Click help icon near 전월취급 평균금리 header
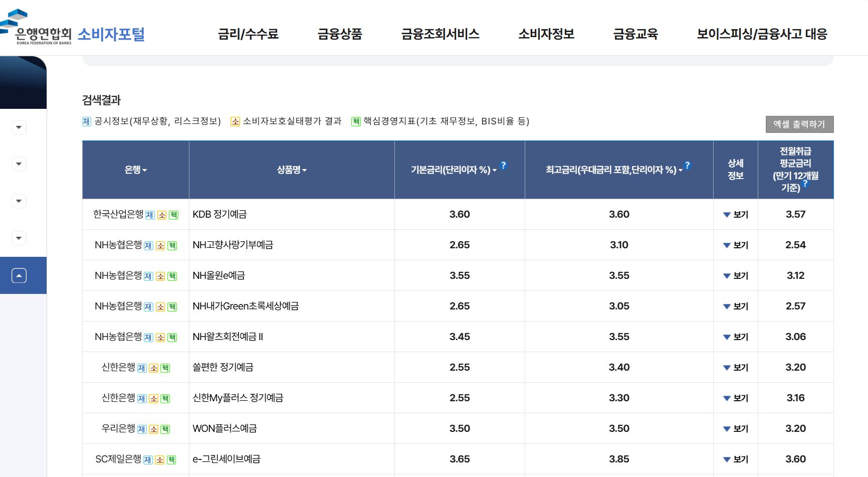Screen dimensions: 868x477 pyautogui.click(x=805, y=183)
